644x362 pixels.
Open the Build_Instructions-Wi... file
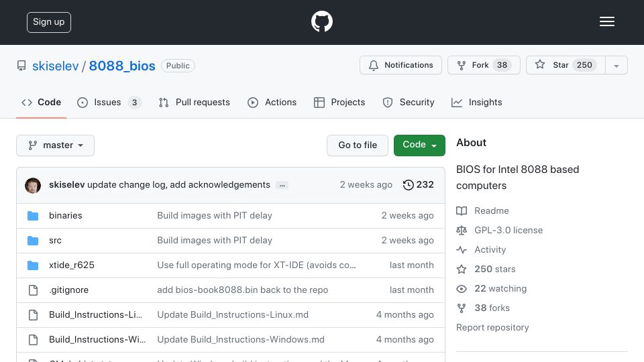pyautogui.click(x=97, y=339)
